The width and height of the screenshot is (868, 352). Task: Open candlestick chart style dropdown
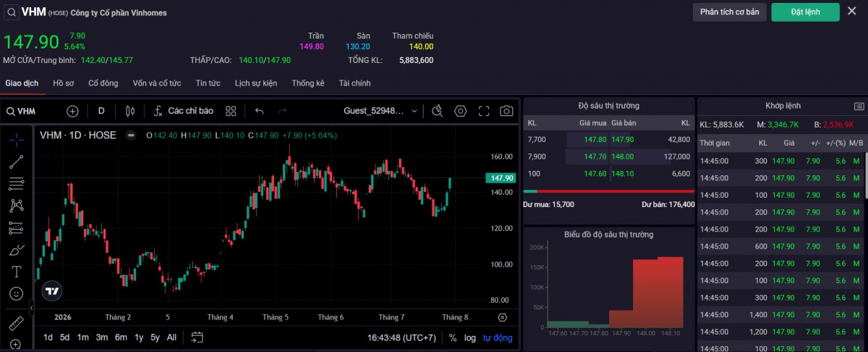130,111
